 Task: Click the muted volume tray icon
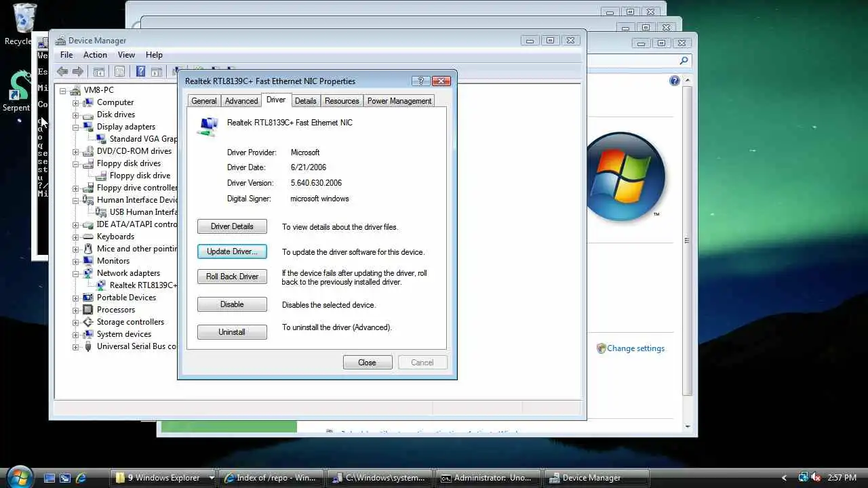816,478
